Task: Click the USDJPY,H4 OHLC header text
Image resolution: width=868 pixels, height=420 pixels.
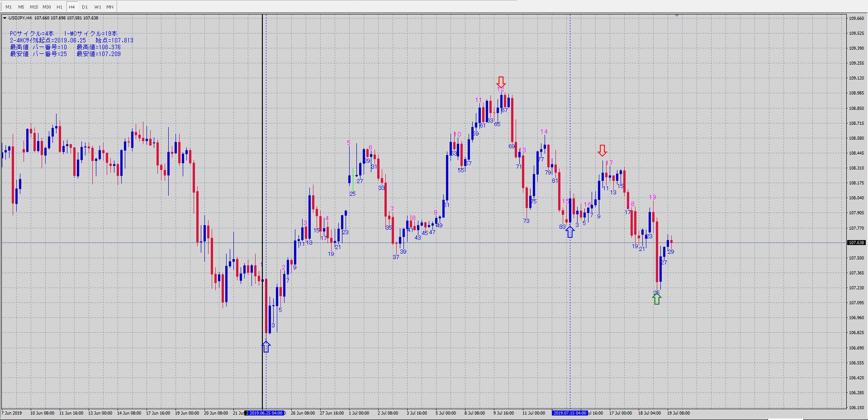Action: 53,18
